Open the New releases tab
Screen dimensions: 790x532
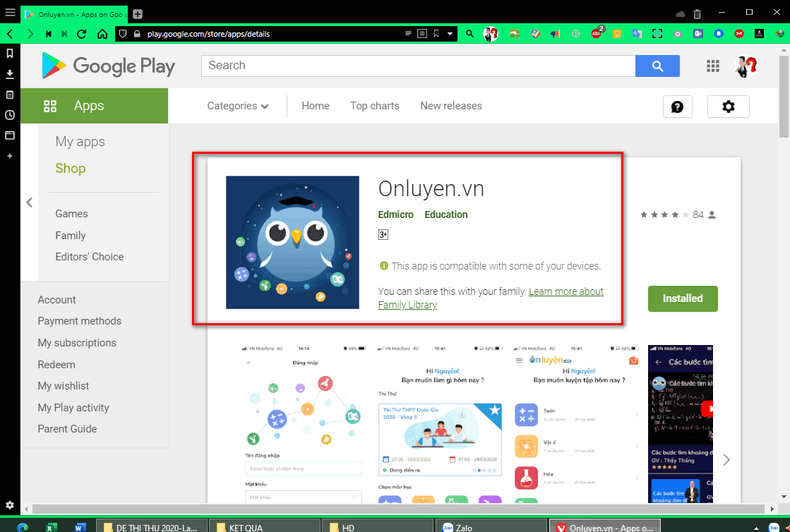(x=450, y=105)
